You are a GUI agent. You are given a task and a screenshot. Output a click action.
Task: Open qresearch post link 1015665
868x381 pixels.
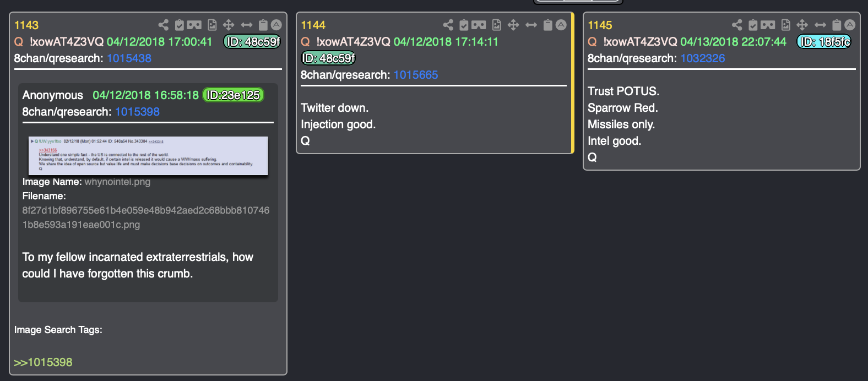416,75
